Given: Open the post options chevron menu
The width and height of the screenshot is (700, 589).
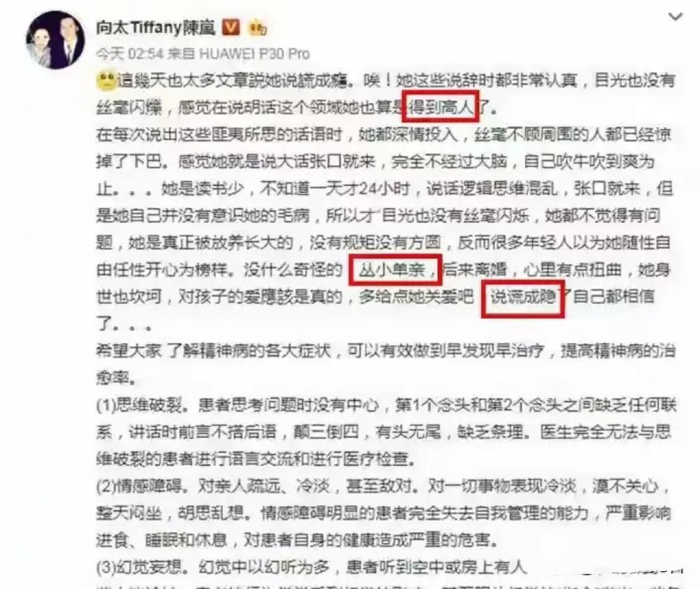Looking at the screenshot, I should [x=675, y=17].
